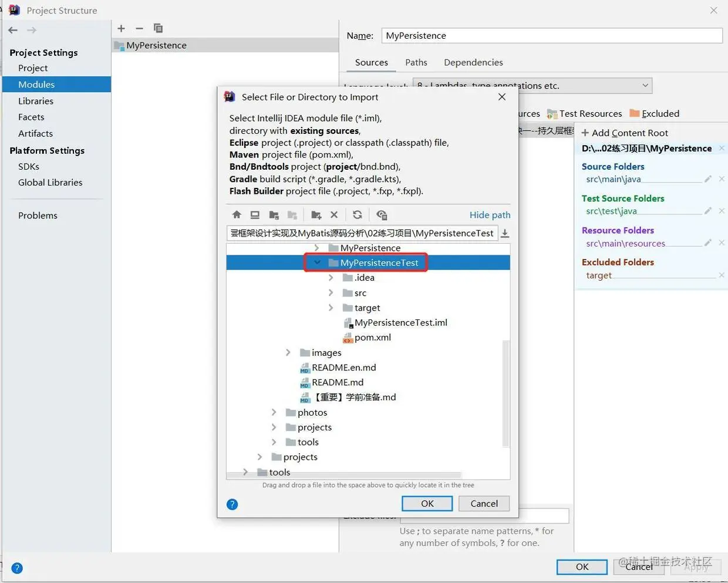Click Add Content Root
The width and height of the screenshot is (728, 583).
coord(625,133)
